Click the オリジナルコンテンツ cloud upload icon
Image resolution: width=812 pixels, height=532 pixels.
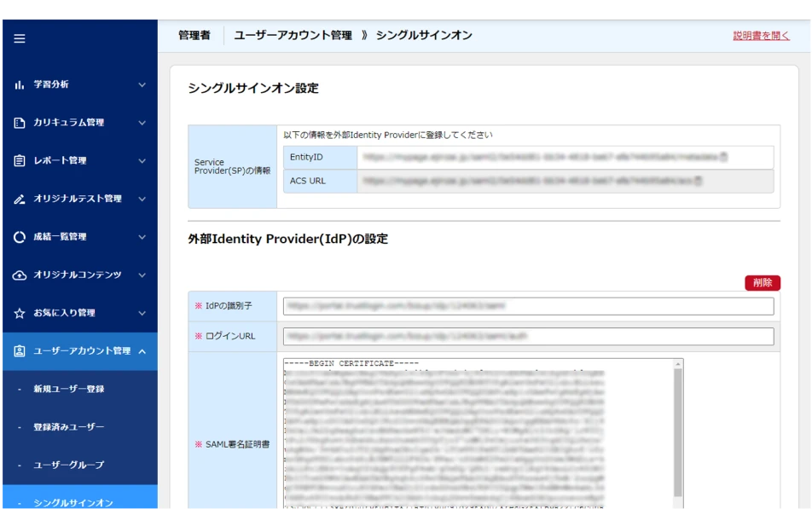[x=20, y=275]
